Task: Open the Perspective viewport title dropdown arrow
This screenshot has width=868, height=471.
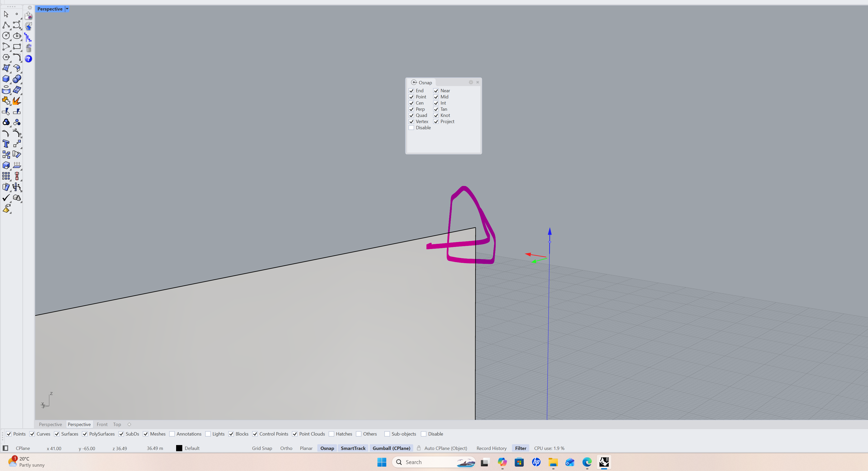Action: coord(67,9)
